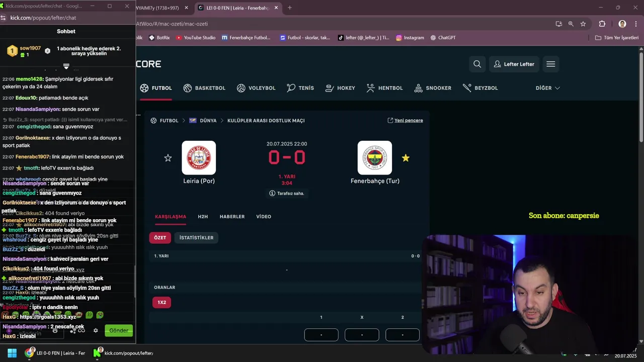Open the Futbol - skorlar bookmark
Image resolution: width=644 pixels, height=362 pixels.
pyautogui.click(x=305, y=38)
